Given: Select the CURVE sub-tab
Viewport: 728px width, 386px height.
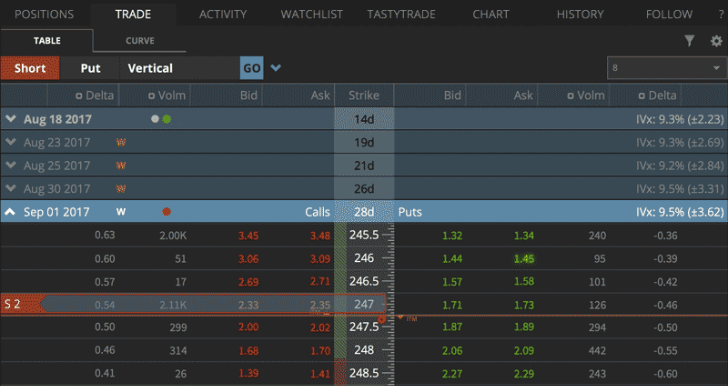Looking at the screenshot, I should tap(140, 40).
